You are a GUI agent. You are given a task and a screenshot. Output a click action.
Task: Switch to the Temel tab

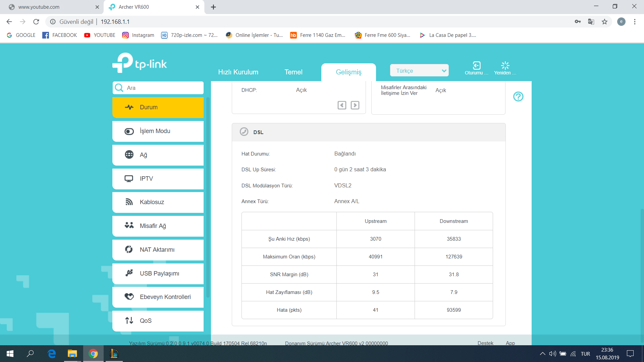click(293, 72)
